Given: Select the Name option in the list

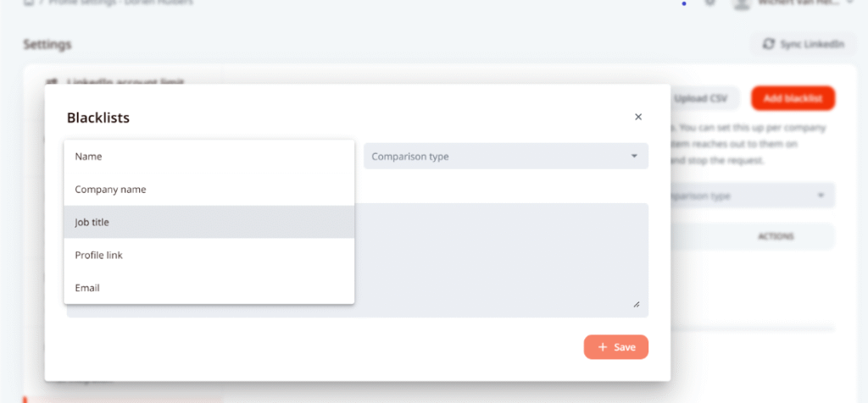Looking at the screenshot, I should 209,157.
